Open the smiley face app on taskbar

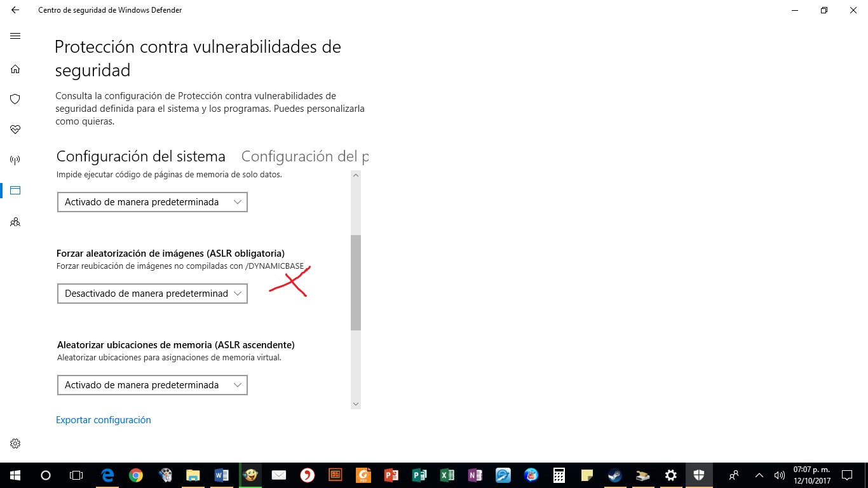(x=250, y=475)
